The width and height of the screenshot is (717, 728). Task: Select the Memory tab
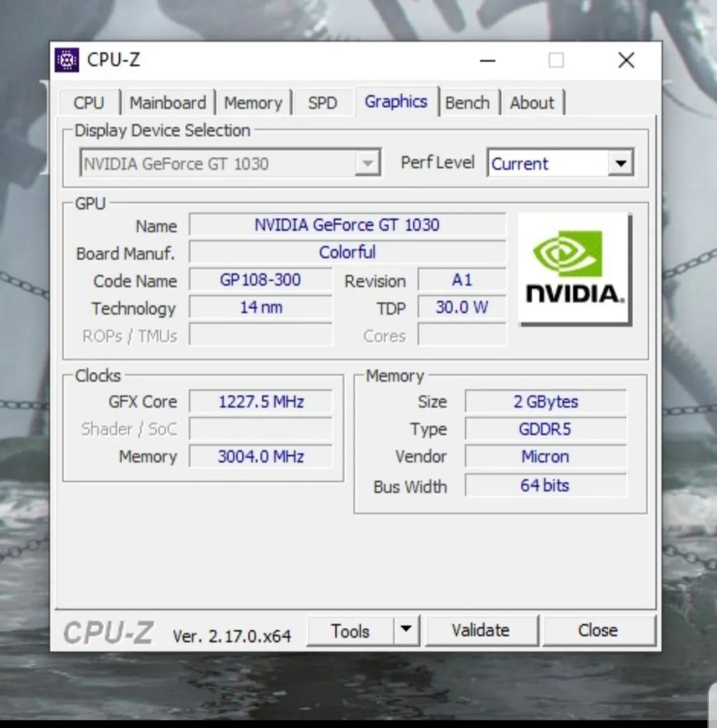coord(253,103)
